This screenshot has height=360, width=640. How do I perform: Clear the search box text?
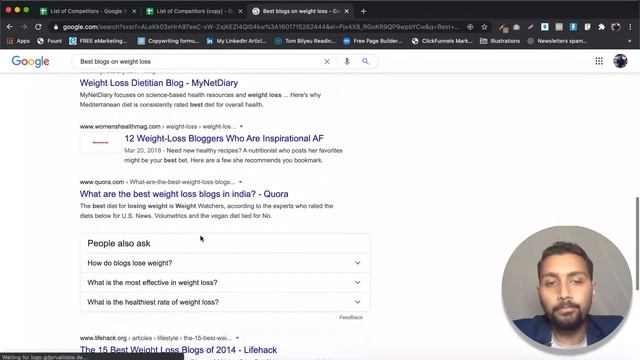click(x=327, y=62)
